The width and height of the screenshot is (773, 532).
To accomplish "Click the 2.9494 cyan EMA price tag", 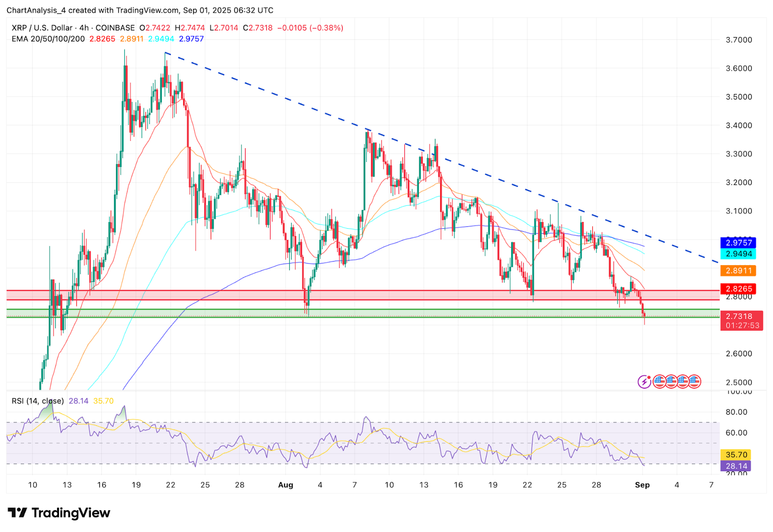I will [738, 254].
